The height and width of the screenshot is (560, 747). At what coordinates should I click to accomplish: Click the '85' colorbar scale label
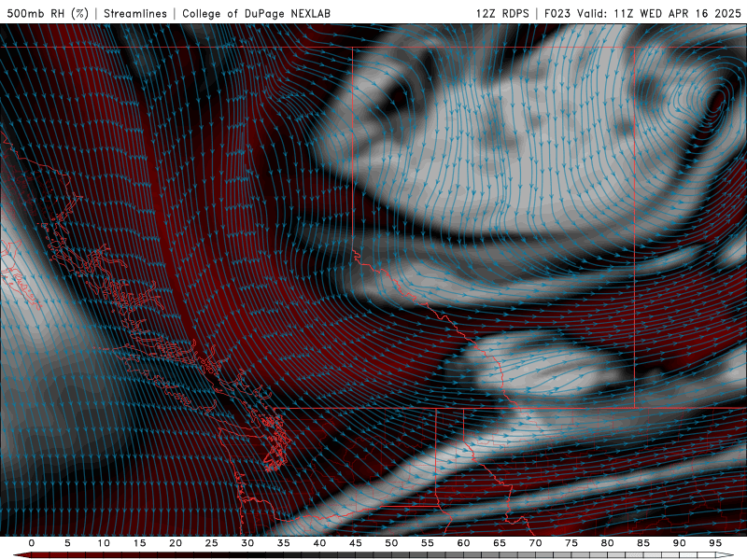pos(643,543)
